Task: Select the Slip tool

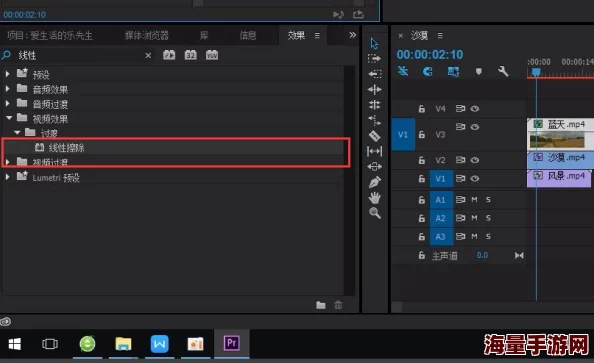Action: 375,151
